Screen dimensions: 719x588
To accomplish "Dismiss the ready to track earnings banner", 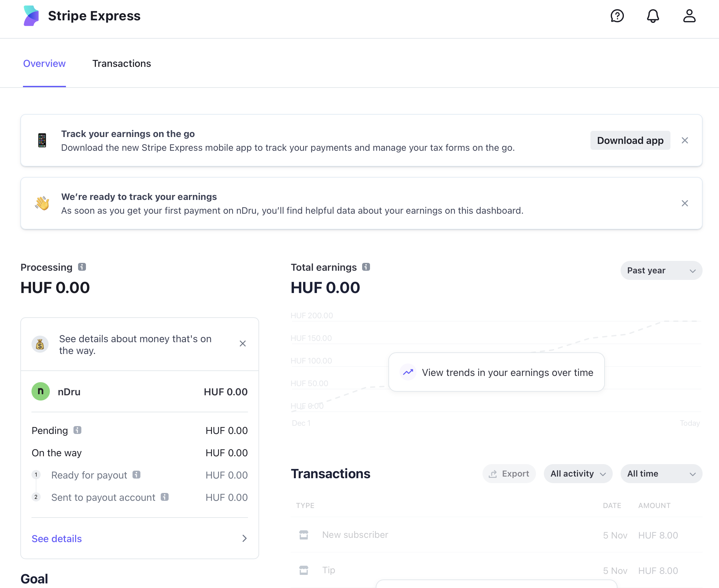I will point(685,203).
